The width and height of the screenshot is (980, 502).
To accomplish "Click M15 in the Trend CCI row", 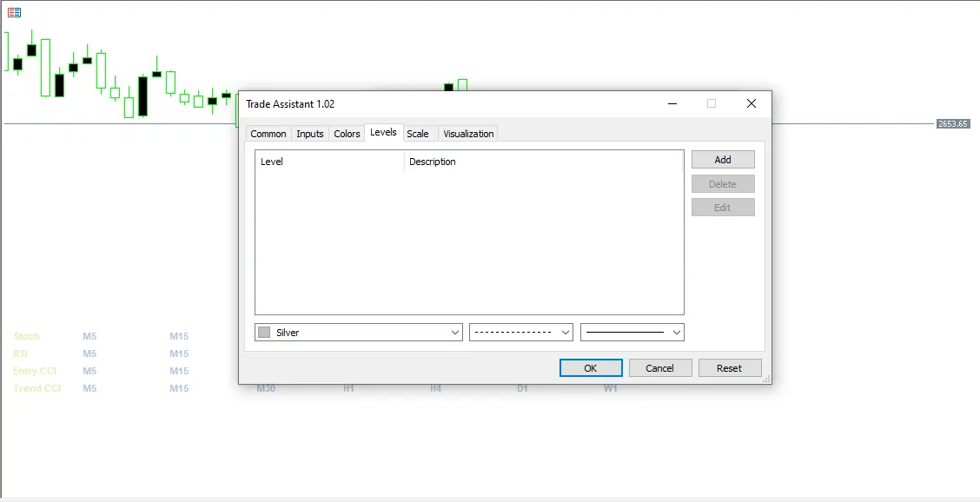I will tap(179, 389).
